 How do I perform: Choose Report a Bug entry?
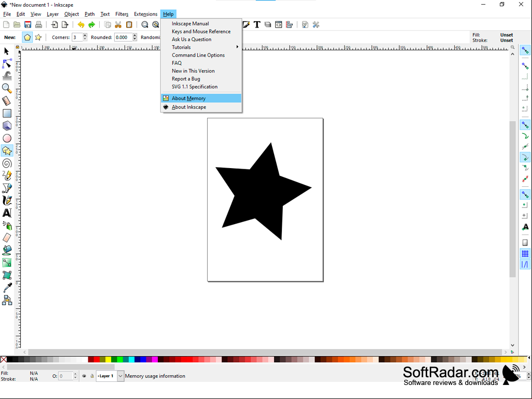click(x=201, y=79)
